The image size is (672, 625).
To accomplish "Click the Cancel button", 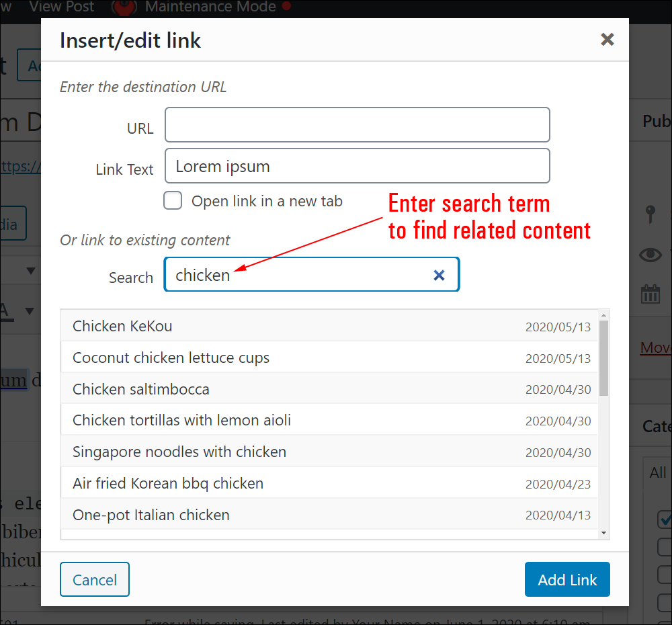I will coord(95,579).
